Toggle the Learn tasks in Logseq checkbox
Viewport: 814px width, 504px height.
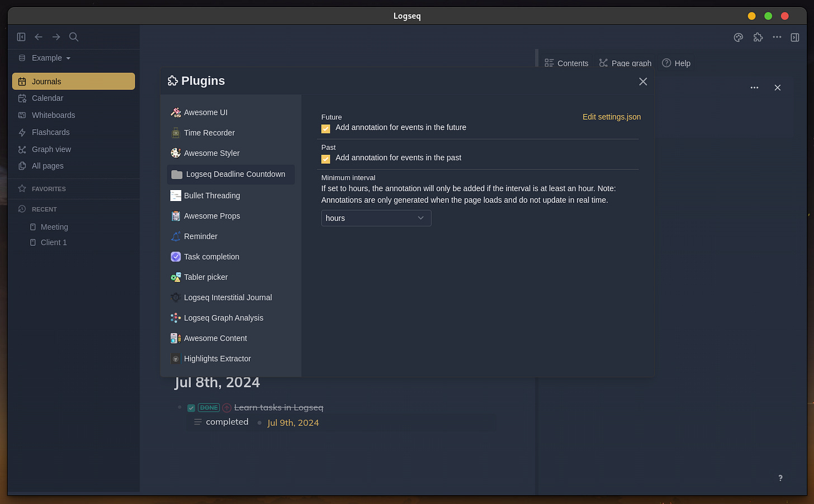pyautogui.click(x=191, y=408)
